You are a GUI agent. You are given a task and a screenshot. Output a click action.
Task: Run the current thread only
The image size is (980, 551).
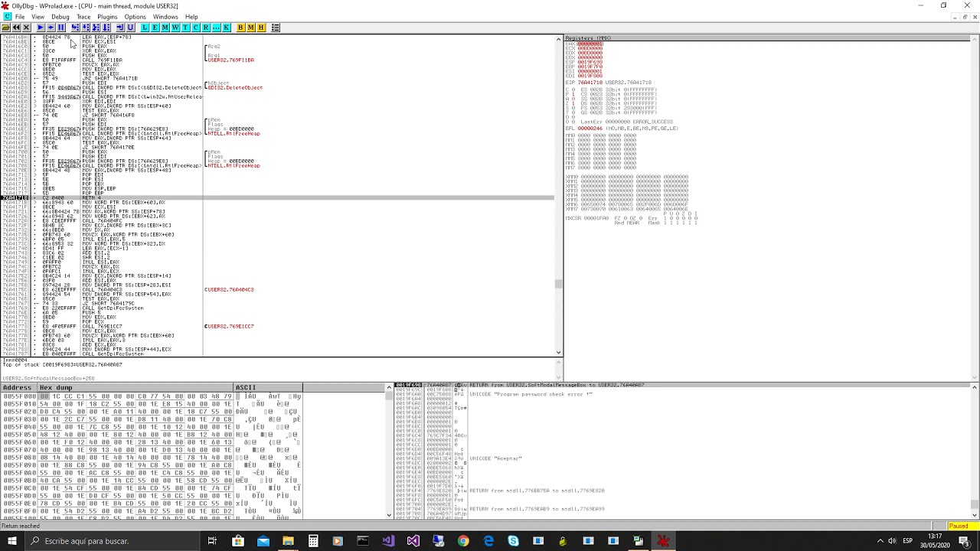51,28
